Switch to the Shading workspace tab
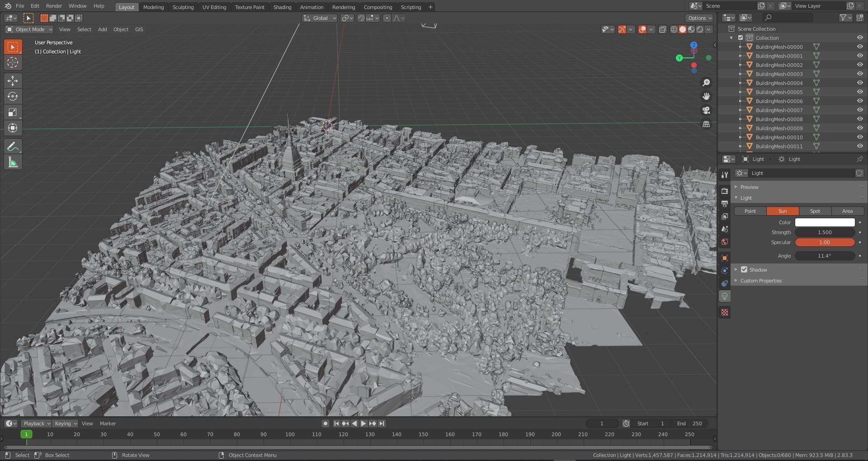 point(282,7)
